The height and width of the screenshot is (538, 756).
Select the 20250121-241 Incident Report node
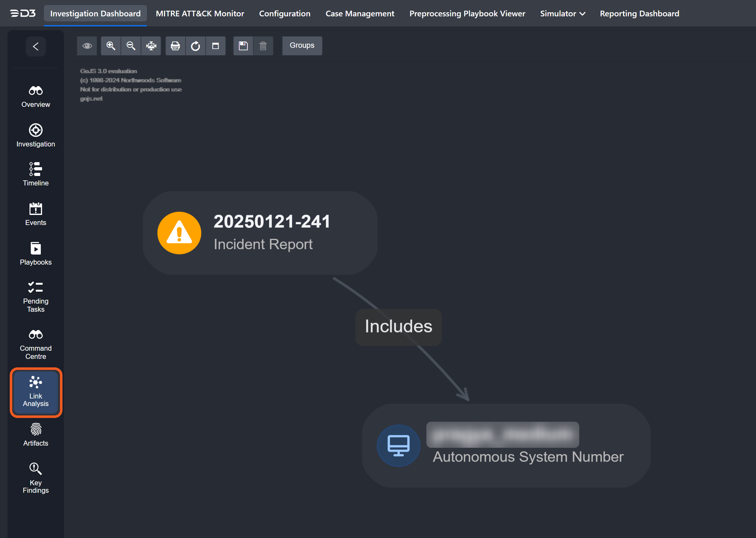[x=260, y=233]
